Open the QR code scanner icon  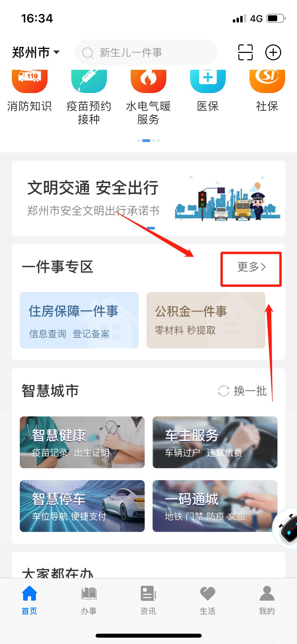coord(245,52)
